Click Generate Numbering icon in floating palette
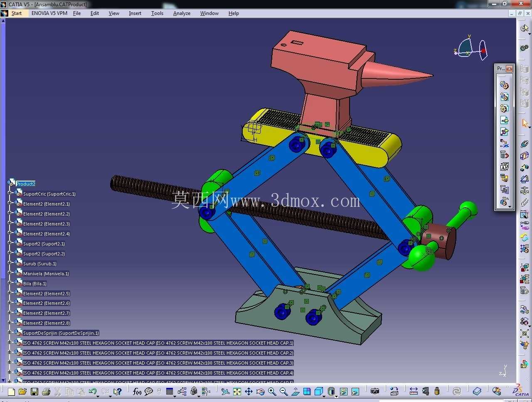This screenshot has height=402, width=532. [x=504, y=167]
